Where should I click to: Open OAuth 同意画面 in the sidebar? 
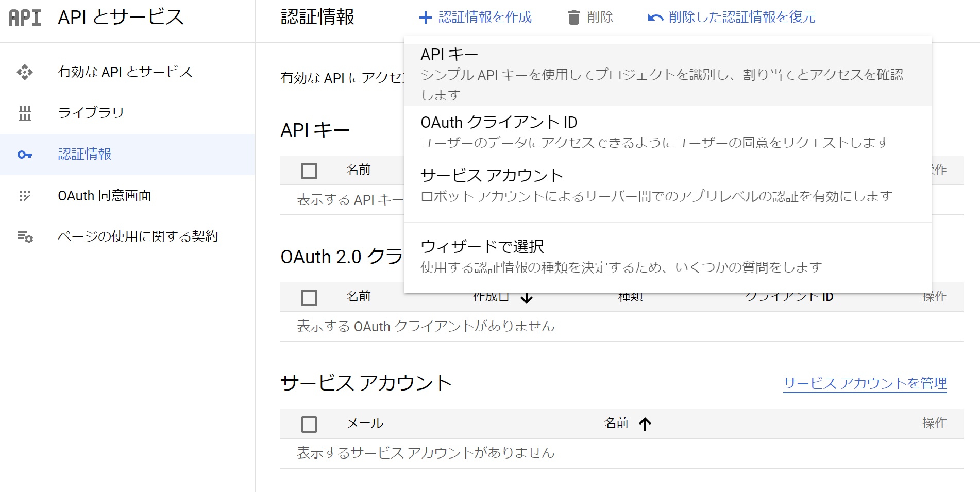pos(127,196)
